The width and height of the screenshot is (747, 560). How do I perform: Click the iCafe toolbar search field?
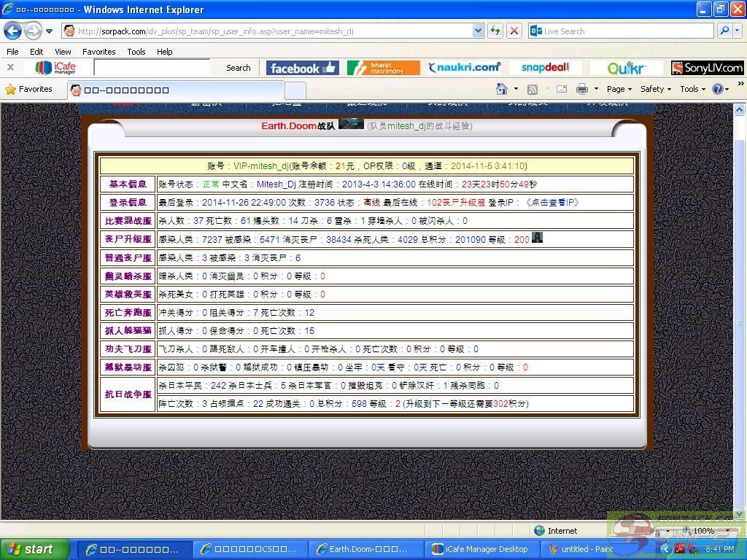pos(152,68)
